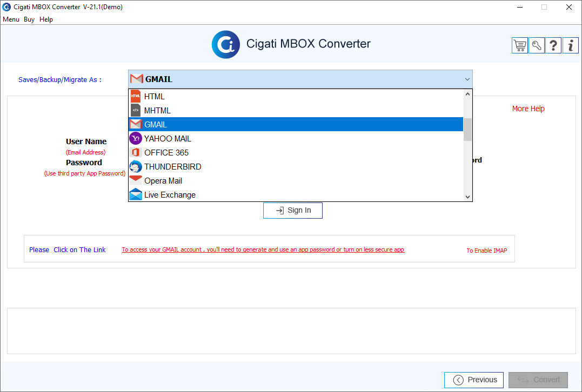Click the dropdown list scrollbar down arrow
582x392 pixels.
click(467, 197)
